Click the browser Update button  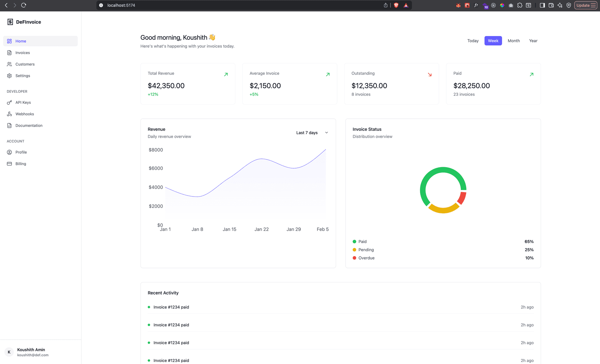click(x=585, y=5)
